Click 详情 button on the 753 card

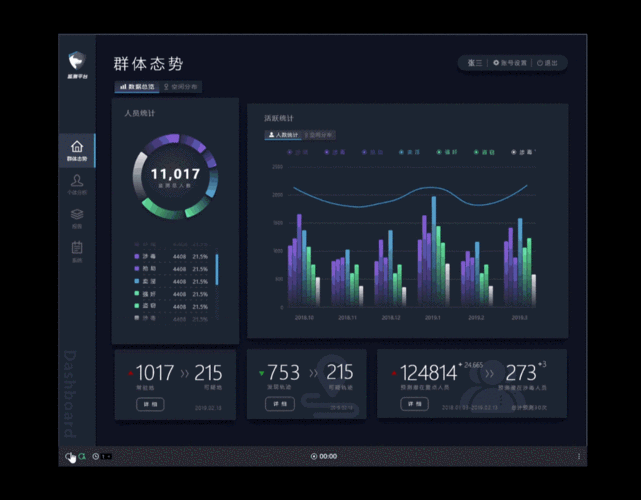(280, 404)
